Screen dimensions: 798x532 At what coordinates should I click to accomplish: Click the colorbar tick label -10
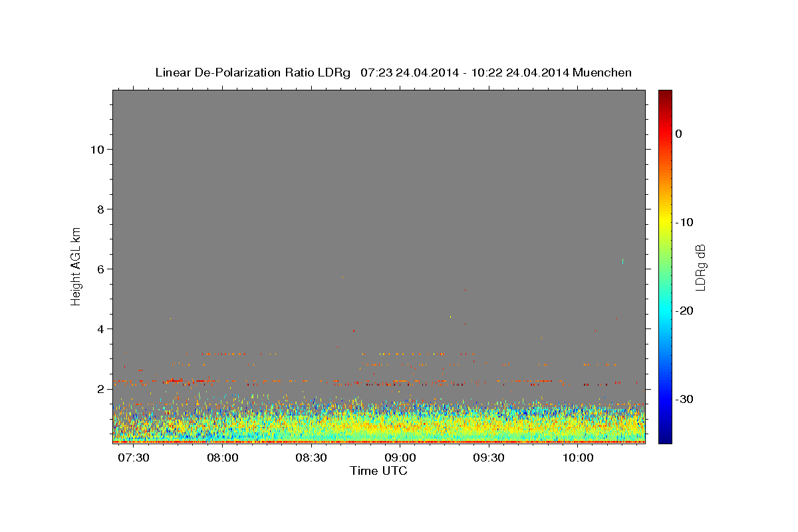coord(686,222)
